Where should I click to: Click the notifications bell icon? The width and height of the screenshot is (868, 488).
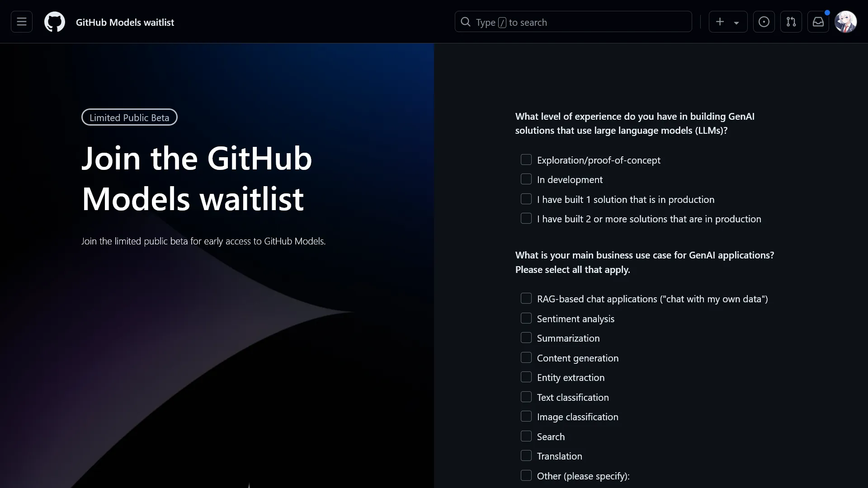[819, 22]
